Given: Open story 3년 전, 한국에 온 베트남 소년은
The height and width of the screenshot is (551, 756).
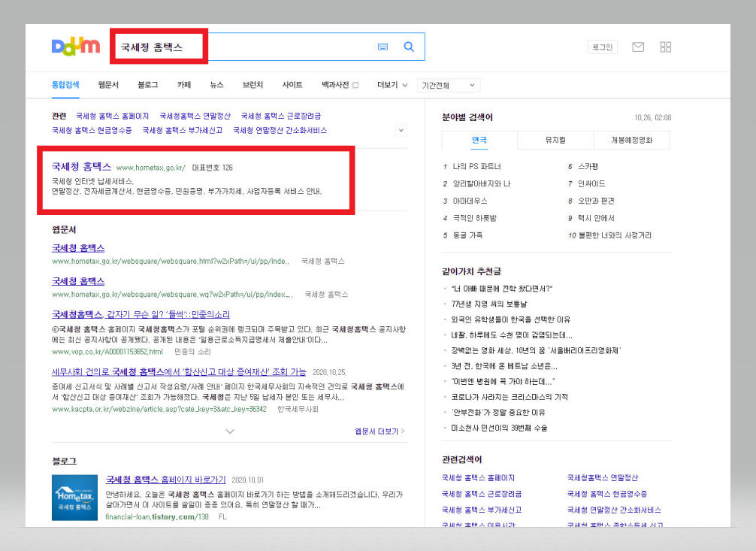Looking at the screenshot, I should [503, 366].
